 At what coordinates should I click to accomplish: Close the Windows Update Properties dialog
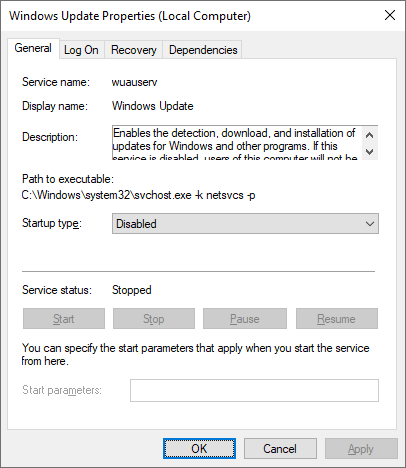pos(390,15)
